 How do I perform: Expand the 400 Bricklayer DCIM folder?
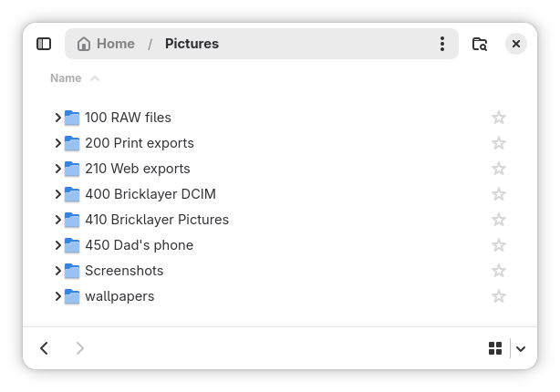tap(57, 194)
